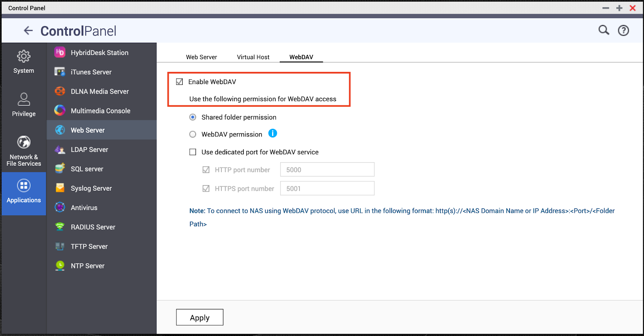
Task: Click the WebDAV permission info icon
Action: pos(272,133)
